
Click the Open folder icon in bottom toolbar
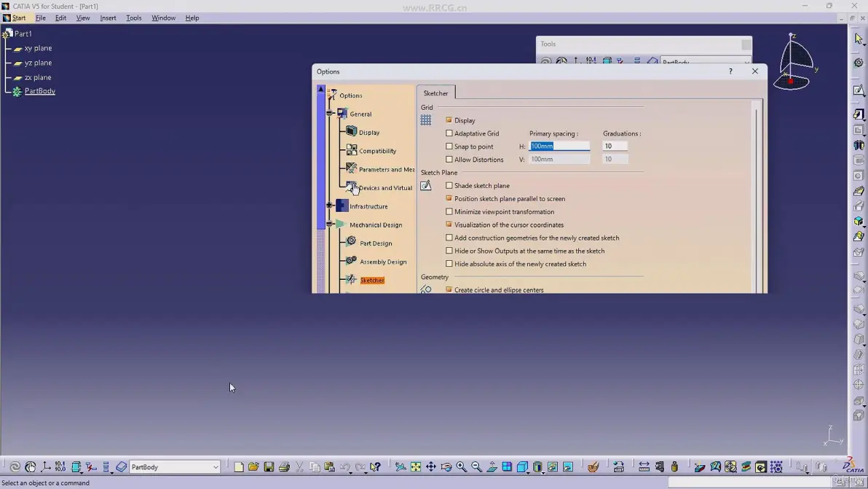coord(253,467)
